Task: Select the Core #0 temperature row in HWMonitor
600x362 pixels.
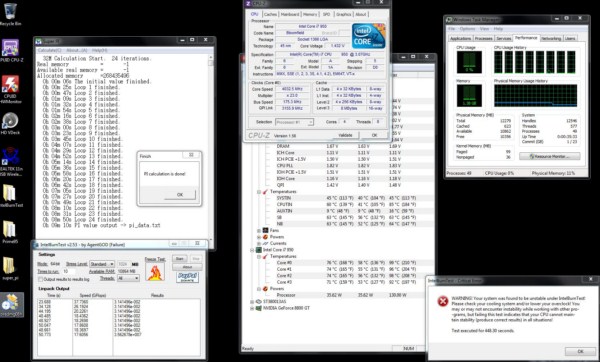Action: pos(347,263)
